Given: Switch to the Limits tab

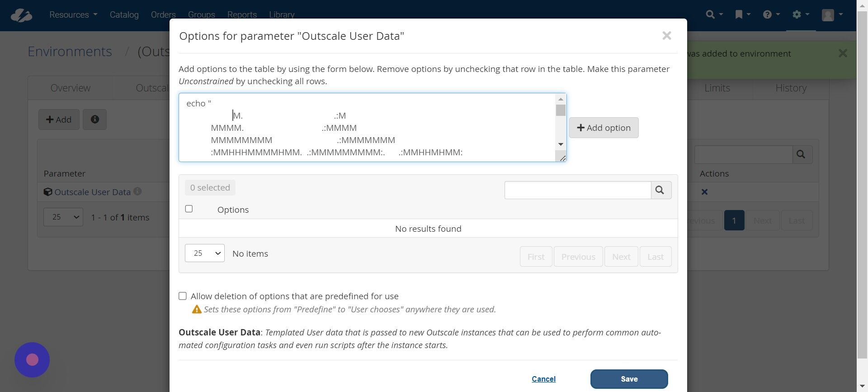Looking at the screenshot, I should (717, 88).
